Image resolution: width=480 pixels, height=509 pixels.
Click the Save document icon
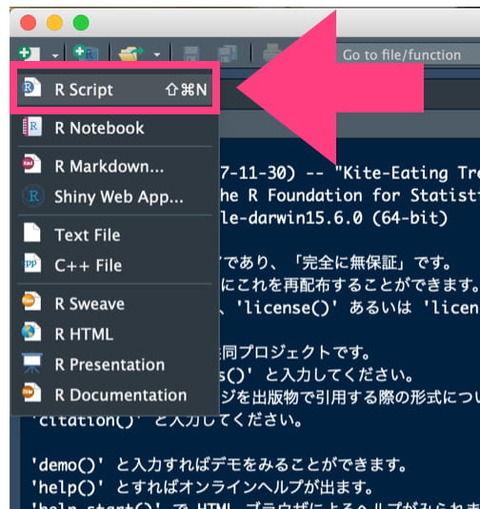[191, 54]
